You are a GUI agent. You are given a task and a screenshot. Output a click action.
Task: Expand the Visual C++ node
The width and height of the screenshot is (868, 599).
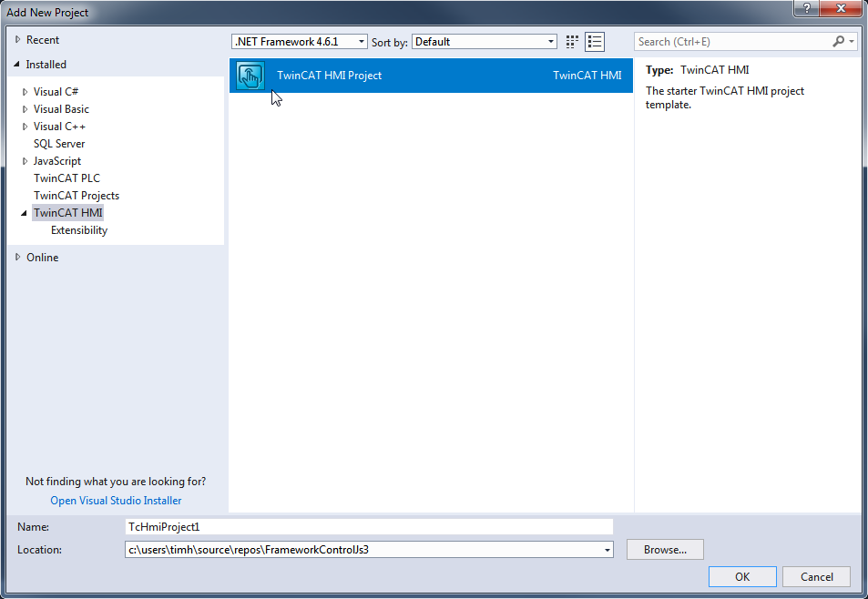pyautogui.click(x=25, y=127)
